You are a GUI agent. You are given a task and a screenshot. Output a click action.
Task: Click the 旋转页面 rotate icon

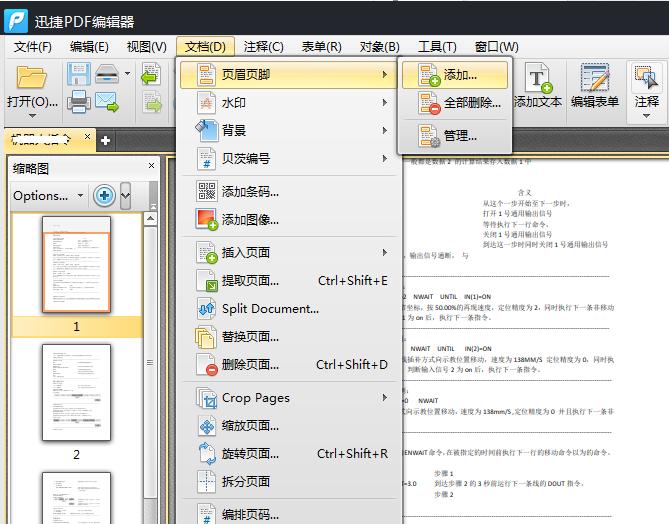[207, 454]
